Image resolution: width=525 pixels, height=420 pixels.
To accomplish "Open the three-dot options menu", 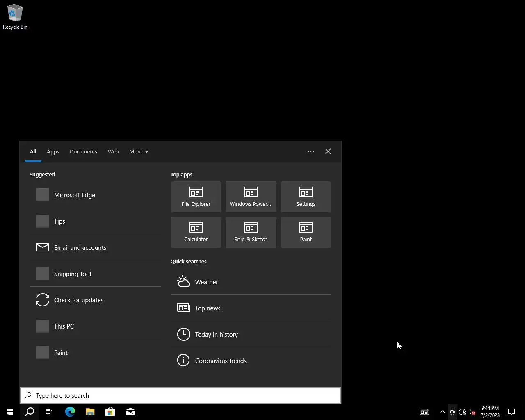I will click(311, 151).
